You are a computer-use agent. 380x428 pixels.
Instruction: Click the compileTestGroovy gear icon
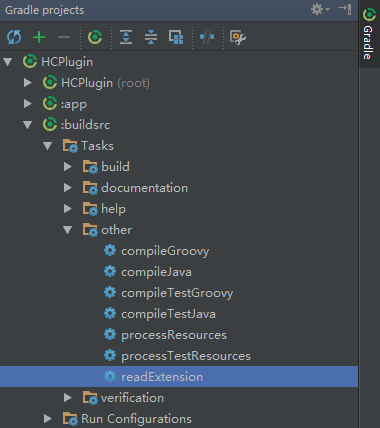pos(110,292)
